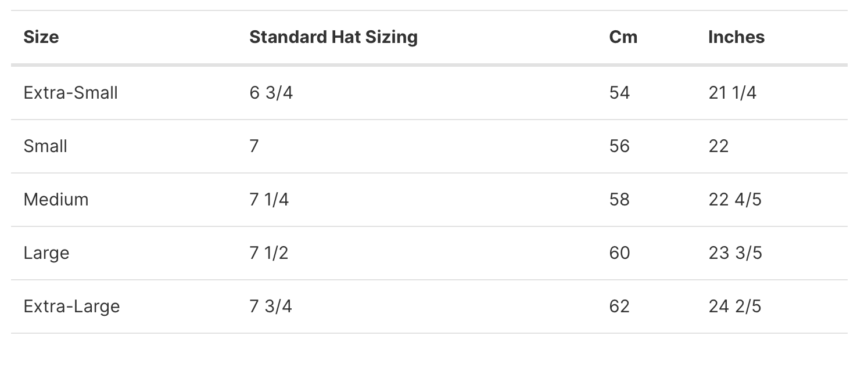Click hat sizing value 6 3/4
Viewport: 868px width, 368px height.
pos(271,93)
